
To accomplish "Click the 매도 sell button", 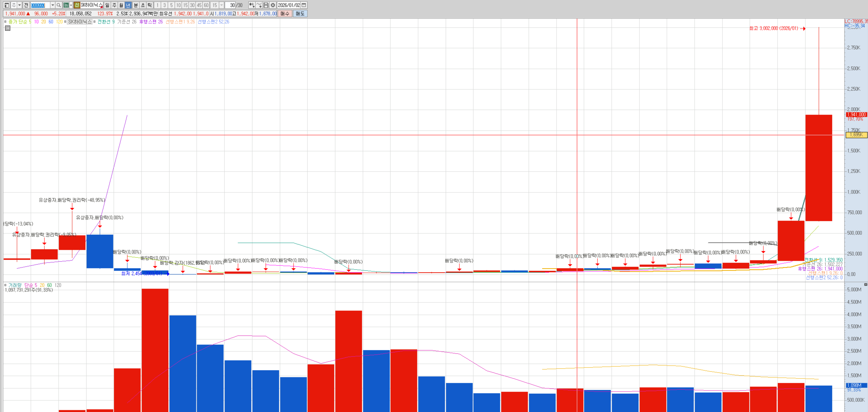I will coord(300,13).
